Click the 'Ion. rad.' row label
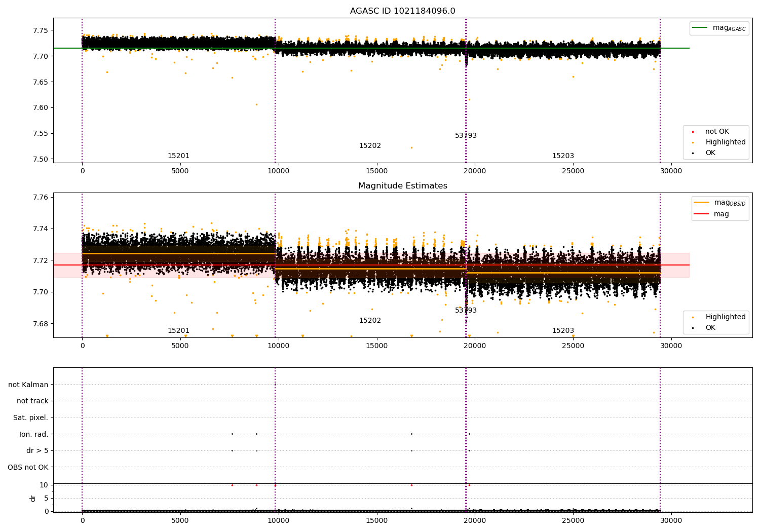760x532 pixels. click(34, 434)
